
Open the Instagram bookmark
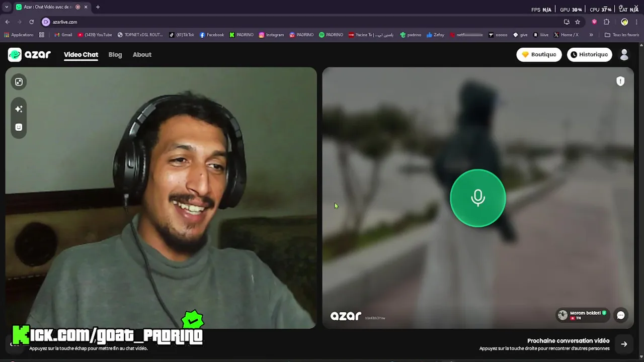[x=272, y=35]
